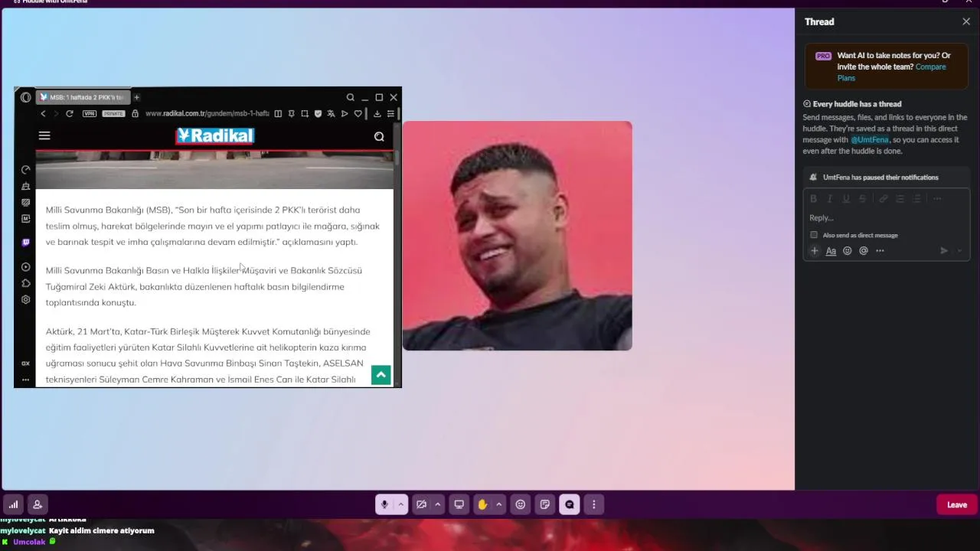980x551 pixels.
Task: Insert link in reply composer
Action: tap(883, 199)
